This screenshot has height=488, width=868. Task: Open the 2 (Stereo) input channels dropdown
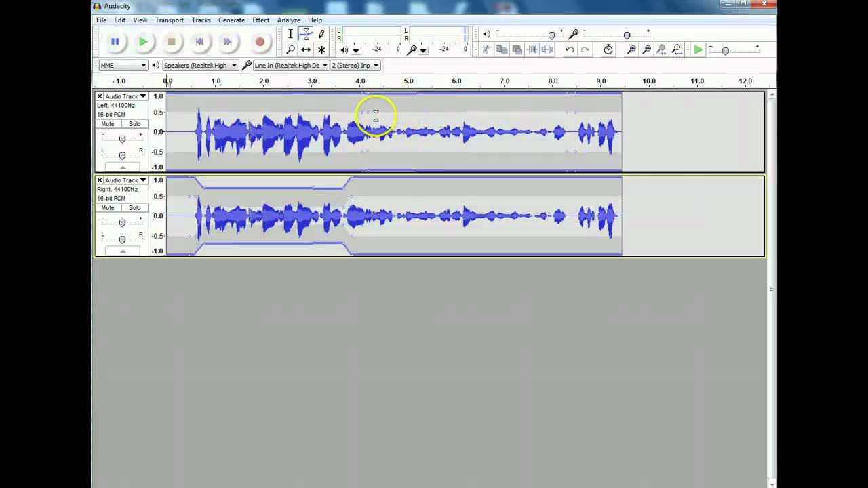pos(355,65)
